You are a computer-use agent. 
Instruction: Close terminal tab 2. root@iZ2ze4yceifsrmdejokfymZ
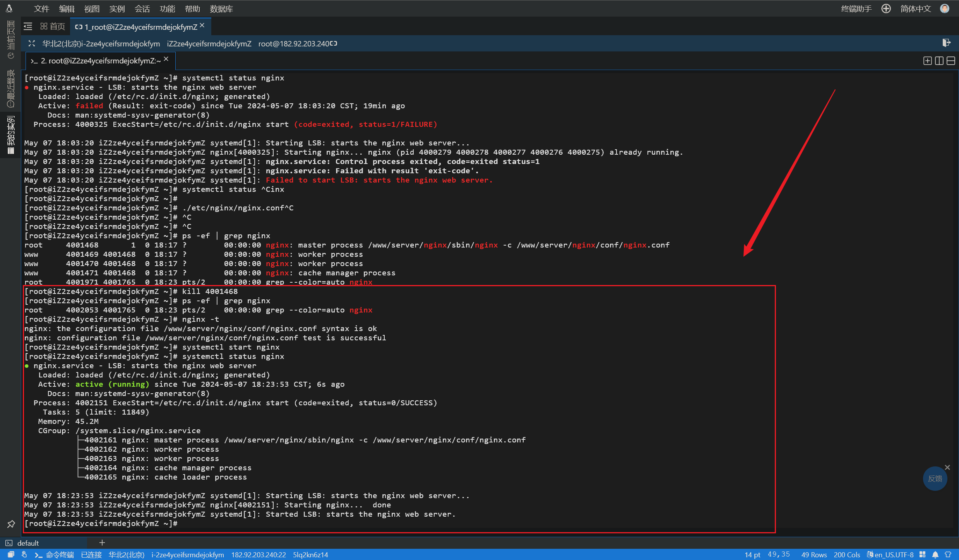[166, 59]
